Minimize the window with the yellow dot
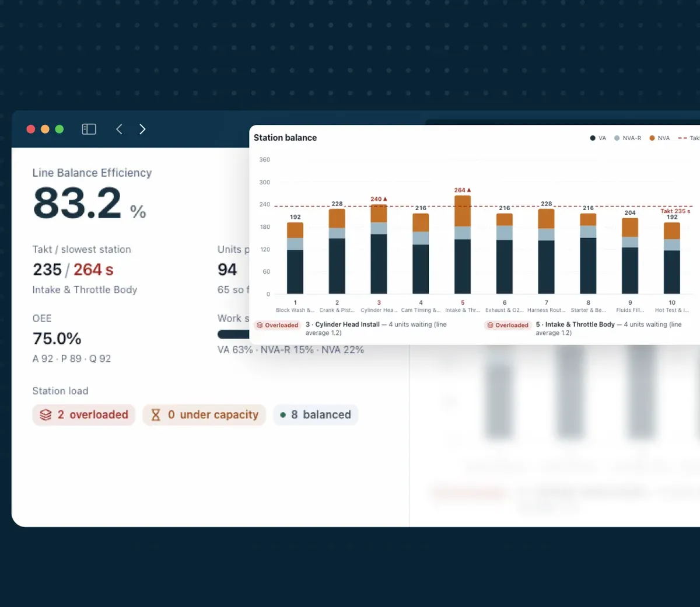700x607 pixels. pyautogui.click(x=45, y=129)
